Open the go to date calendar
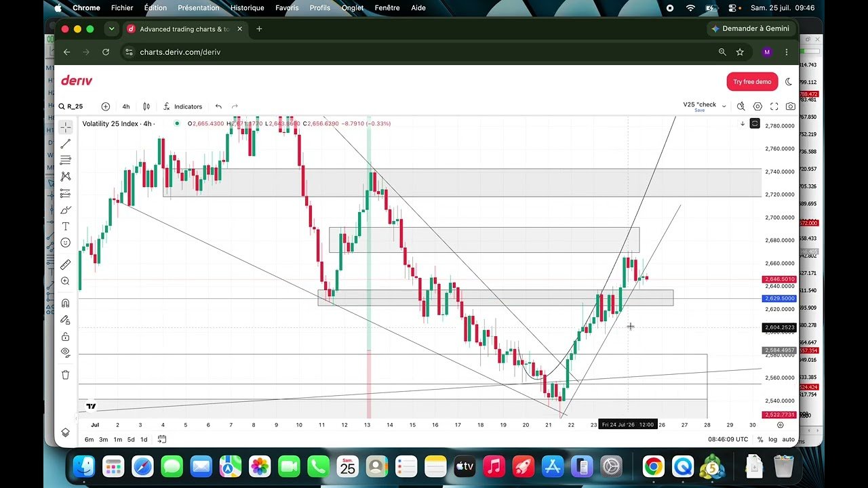The width and height of the screenshot is (868, 488). pyautogui.click(x=162, y=439)
